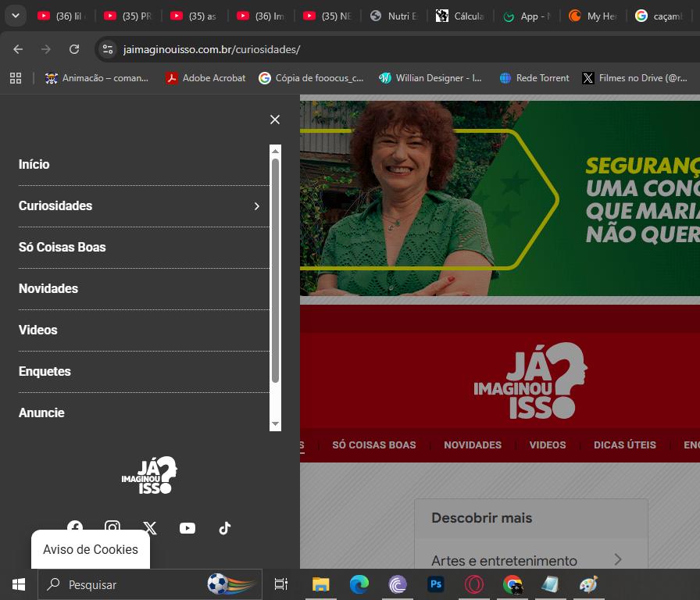Open the X social icon in sidebar
The height and width of the screenshot is (600, 700).
pos(150,528)
